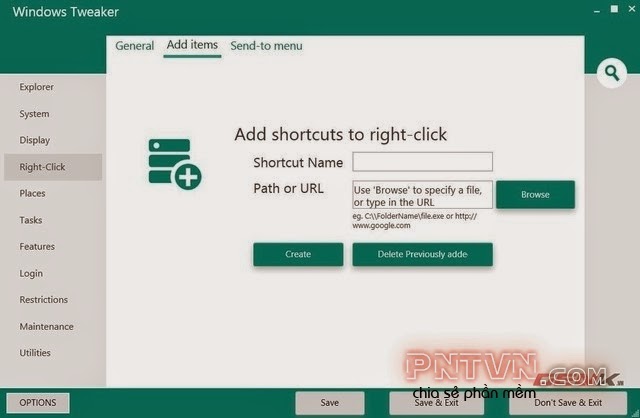Click the 'Add shortcuts to right-click' heading
This screenshot has width=640, height=418.
click(340, 135)
